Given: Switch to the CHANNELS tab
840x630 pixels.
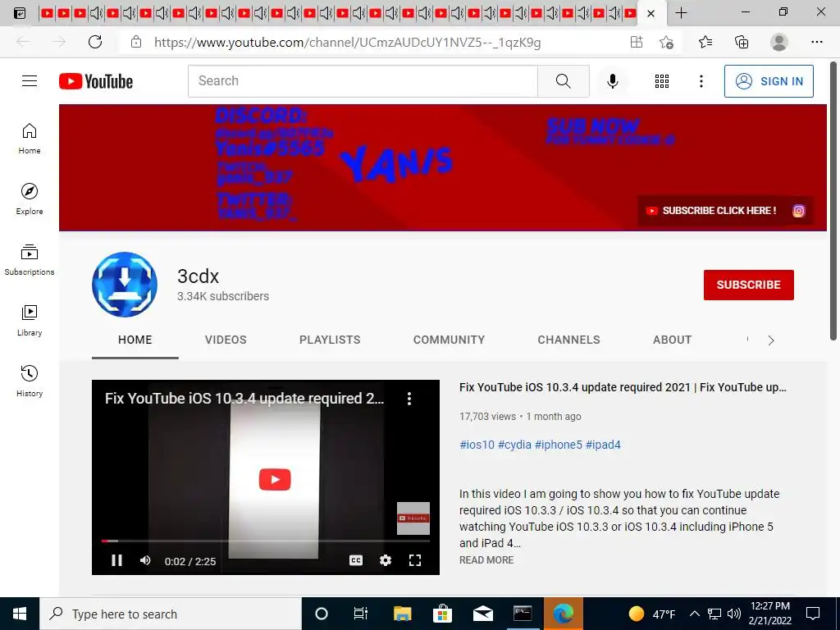Looking at the screenshot, I should [568, 340].
